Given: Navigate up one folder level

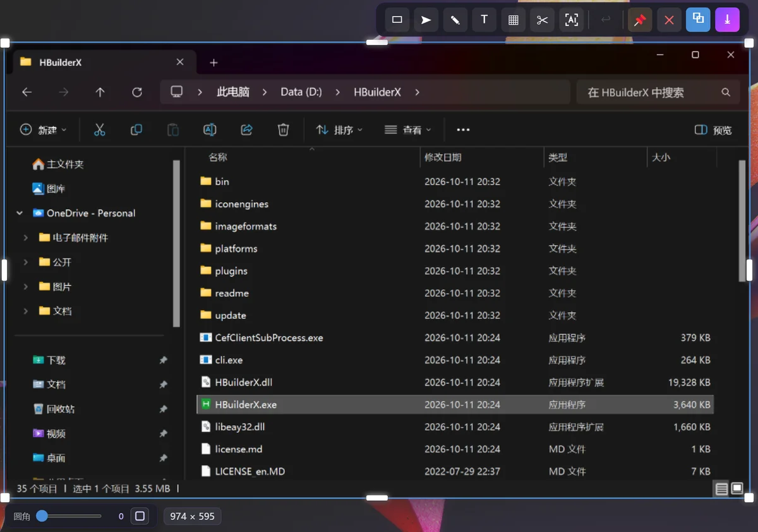Looking at the screenshot, I should point(100,92).
